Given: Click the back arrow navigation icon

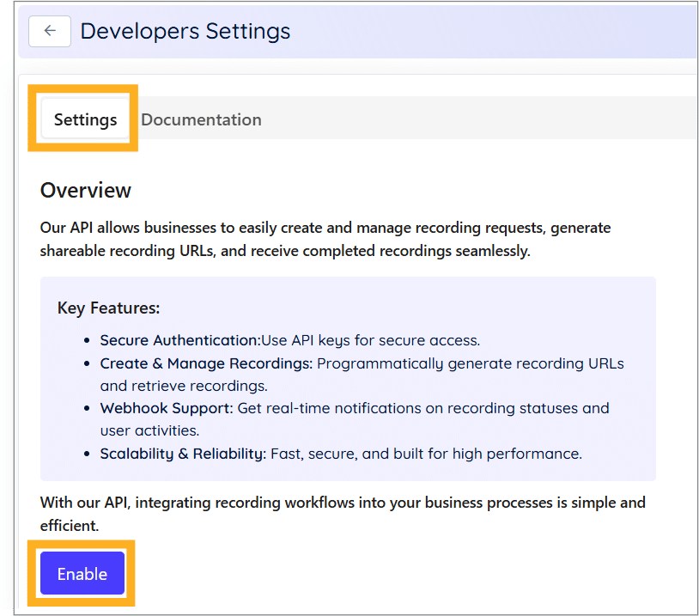Looking at the screenshot, I should coord(49,31).
